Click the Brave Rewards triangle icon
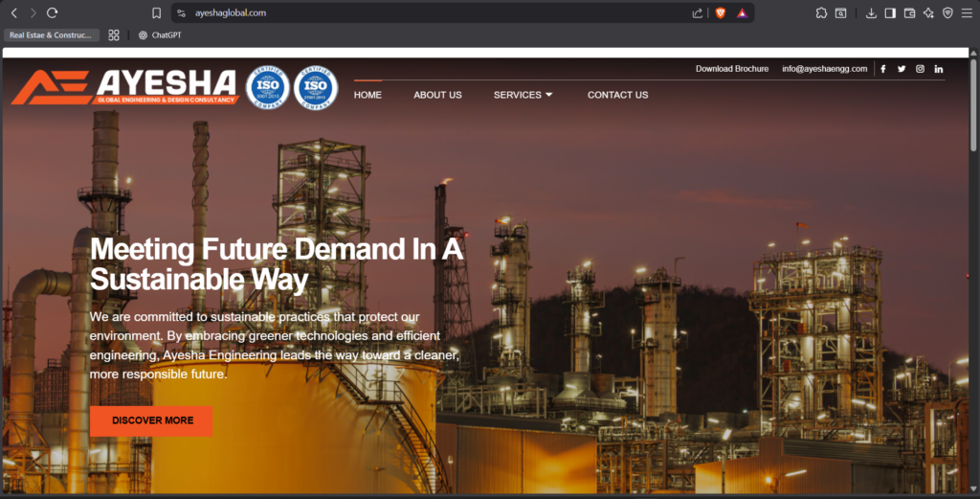Image resolution: width=980 pixels, height=499 pixels. coord(742,13)
